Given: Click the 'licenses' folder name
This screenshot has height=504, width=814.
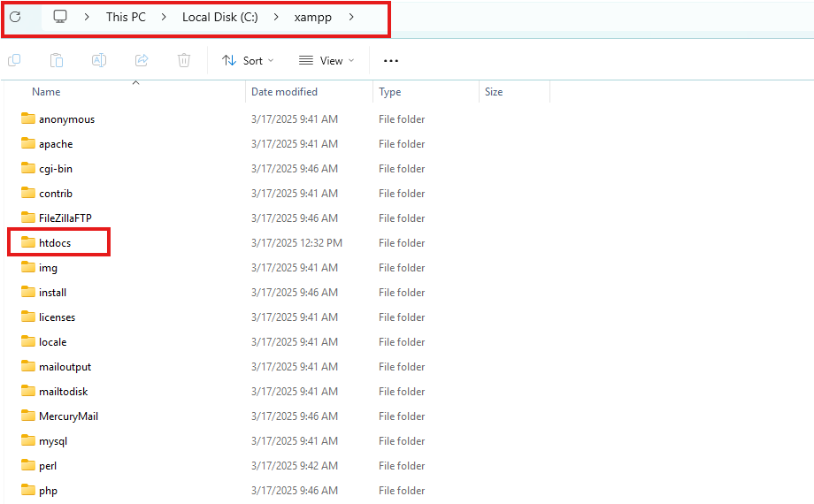Looking at the screenshot, I should click(x=58, y=317).
